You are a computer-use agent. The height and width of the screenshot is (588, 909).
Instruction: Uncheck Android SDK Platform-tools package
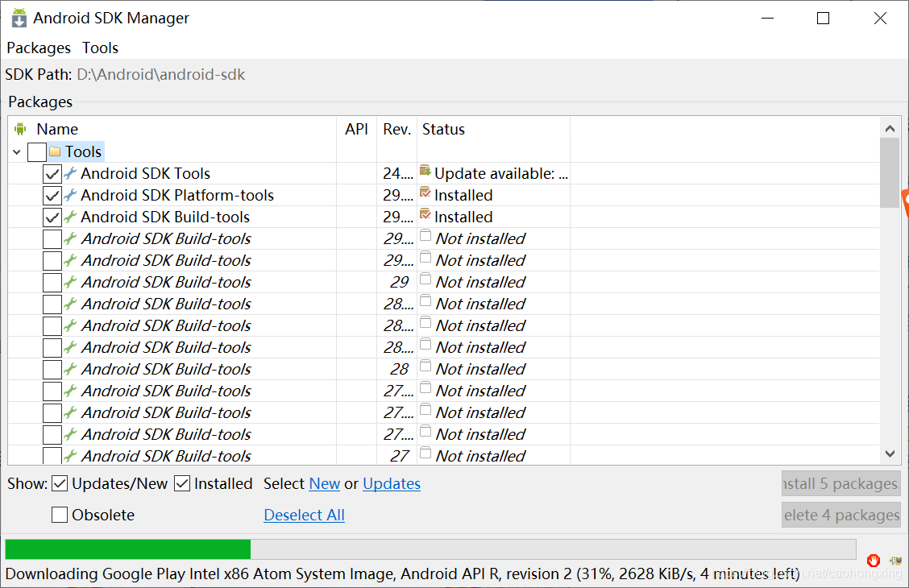click(52, 195)
